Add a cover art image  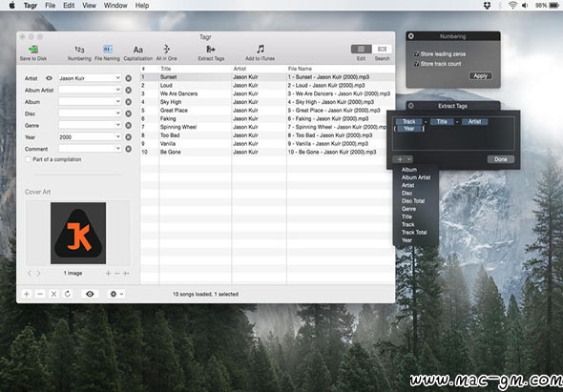[108, 274]
